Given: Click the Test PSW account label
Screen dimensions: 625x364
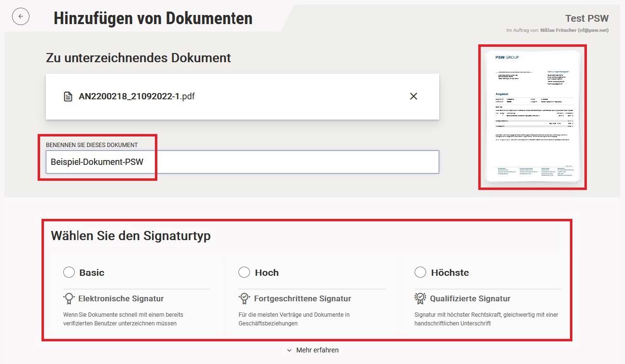Looking at the screenshot, I should pos(587,18).
